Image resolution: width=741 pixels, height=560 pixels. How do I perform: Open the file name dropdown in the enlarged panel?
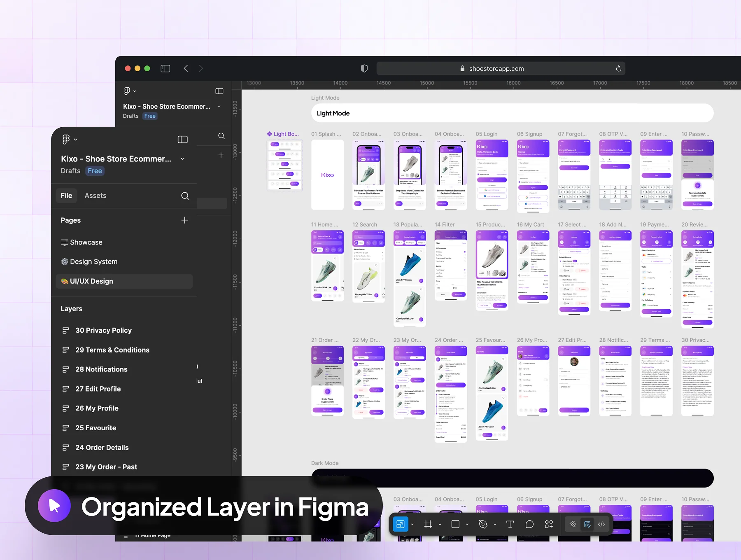183,159
